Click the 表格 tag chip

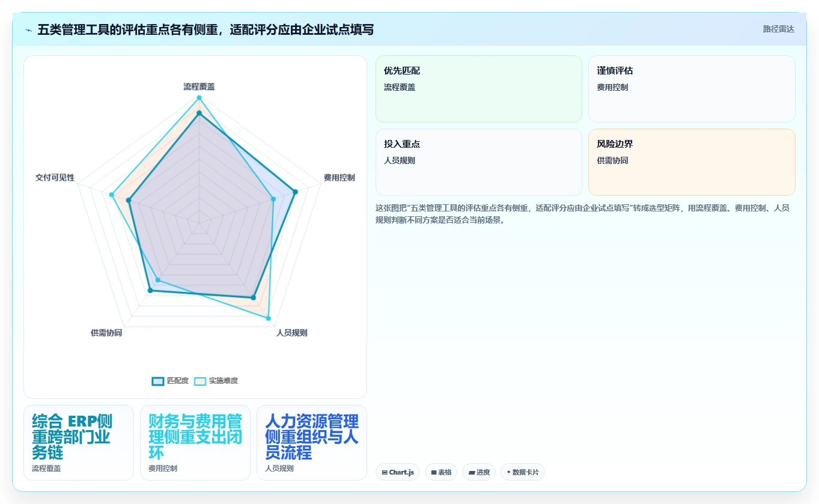441,472
